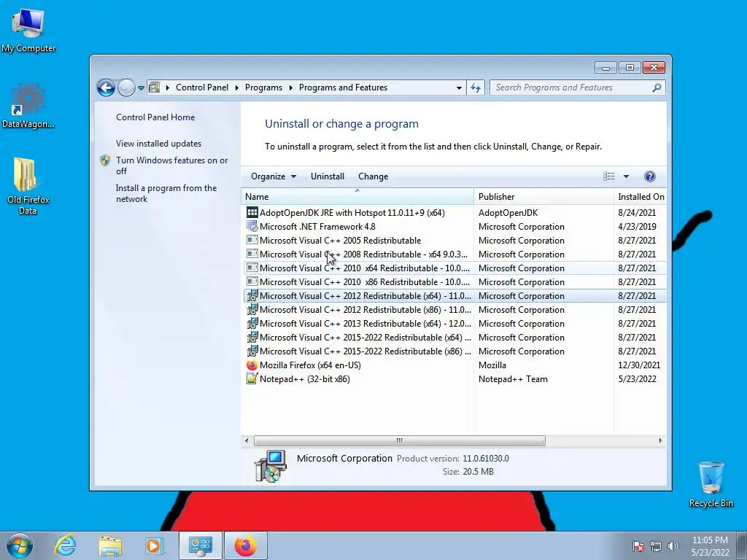Open Turn Windows features on or off
747x560 pixels.
pos(172,166)
